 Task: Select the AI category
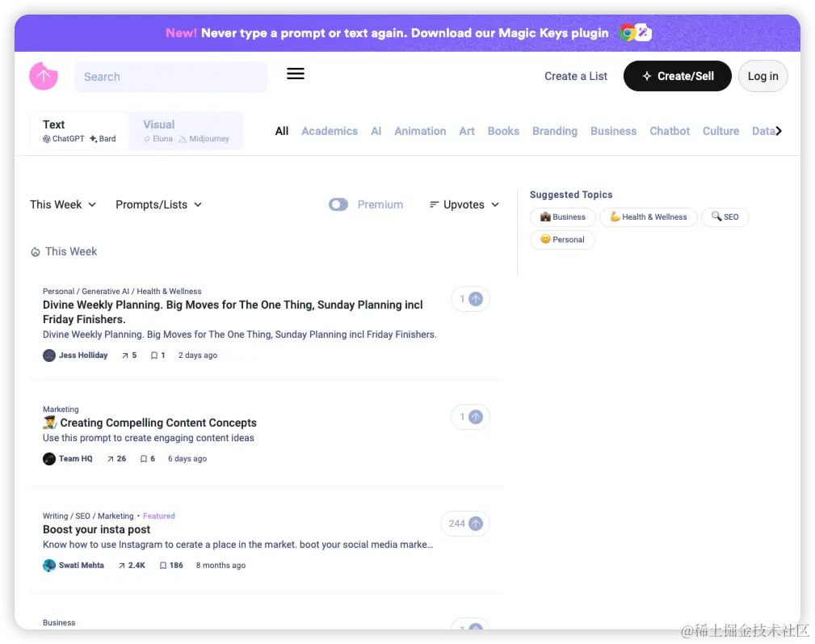376,131
